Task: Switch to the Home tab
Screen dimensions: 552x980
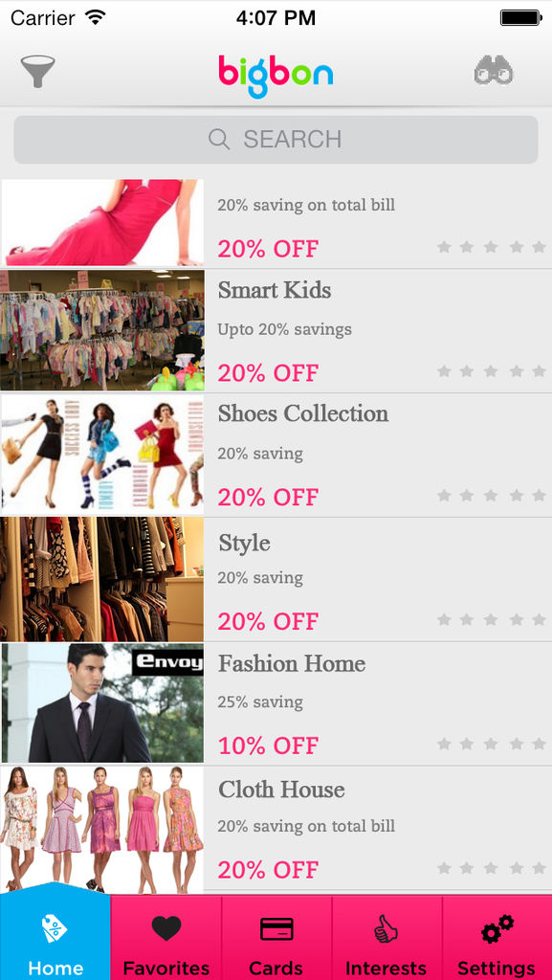Action: tap(55, 936)
